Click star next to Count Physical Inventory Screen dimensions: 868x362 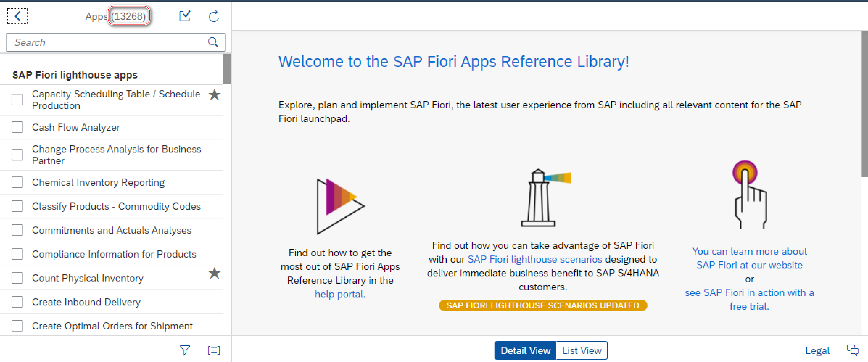214,274
